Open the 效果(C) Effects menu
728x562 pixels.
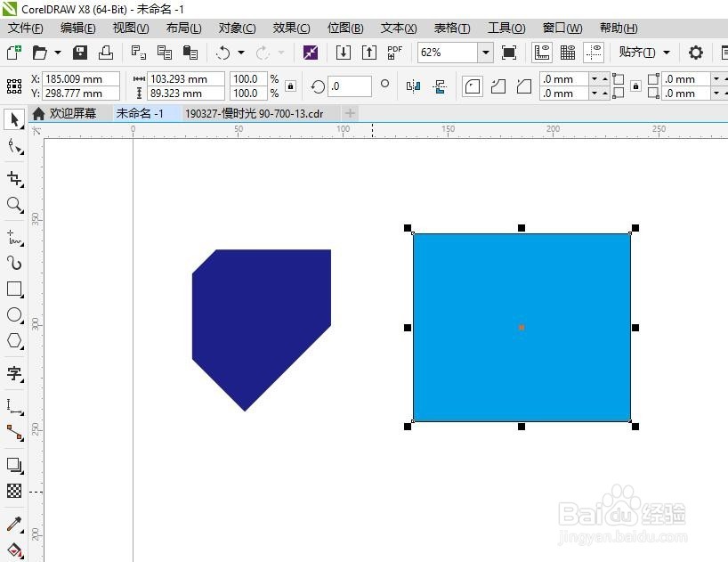[291, 29]
